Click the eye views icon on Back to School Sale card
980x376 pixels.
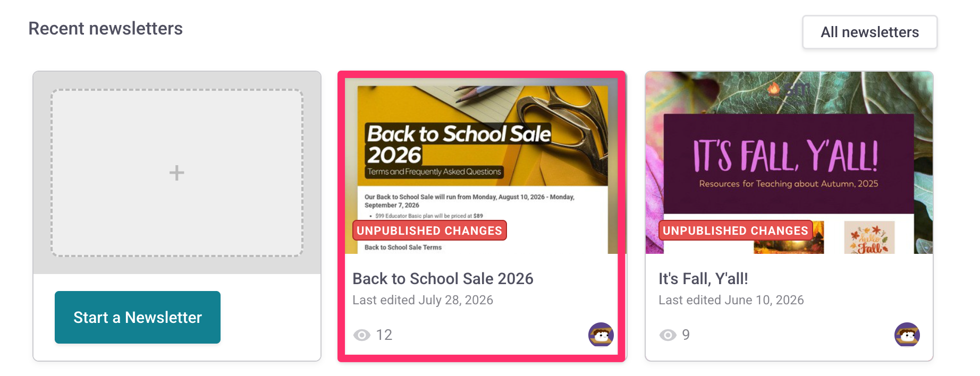pos(362,335)
